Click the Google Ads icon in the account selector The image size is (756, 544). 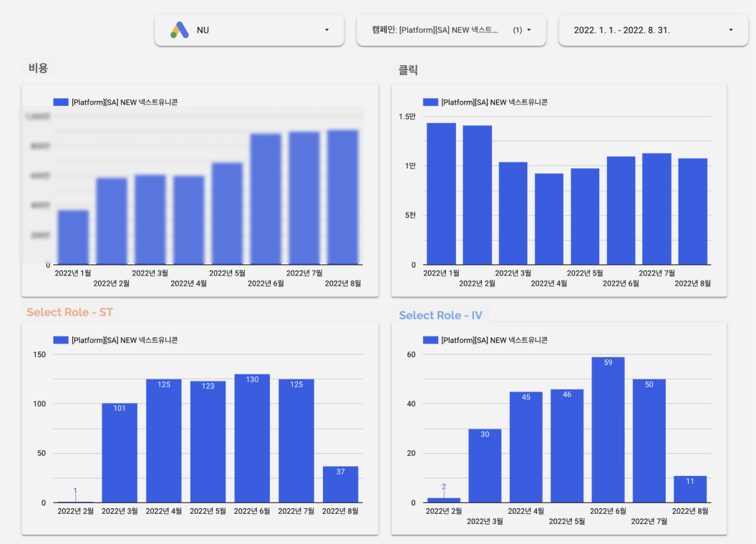[180, 29]
